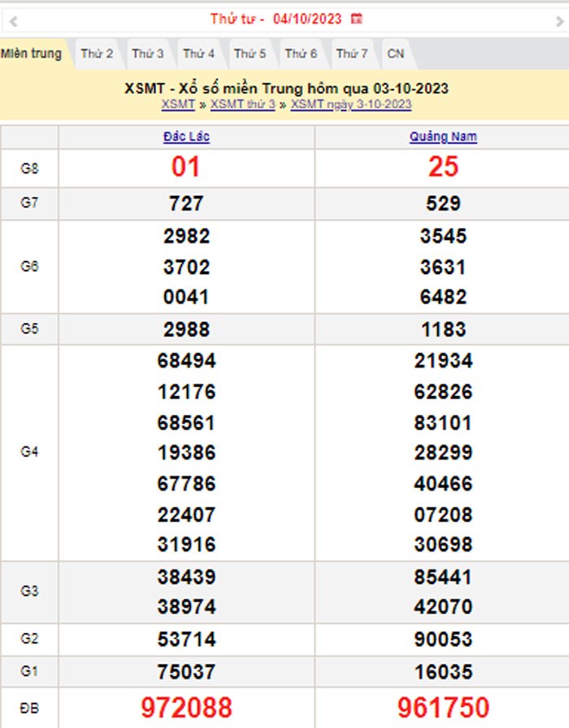Click the G8 result 01 for Đắc Lắc
This screenshot has height=728, width=569.
click(x=186, y=168)
